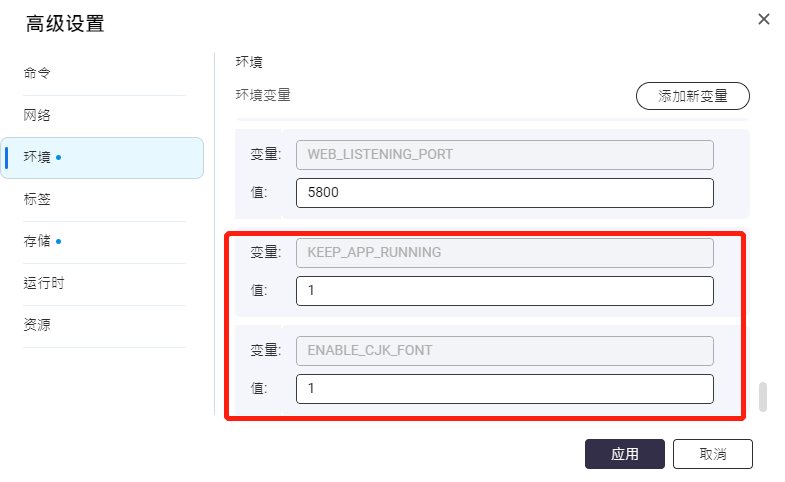This screenshot has height=482, width=785.
Task: Click the environment variables list scrollbar
Action: (763, 396)
